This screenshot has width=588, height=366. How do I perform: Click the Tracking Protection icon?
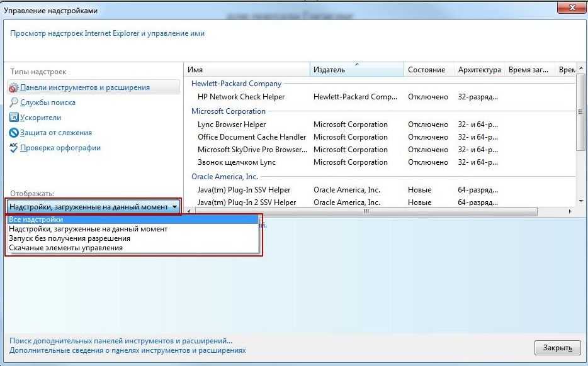pyautogui.click(x=14, y=133)
